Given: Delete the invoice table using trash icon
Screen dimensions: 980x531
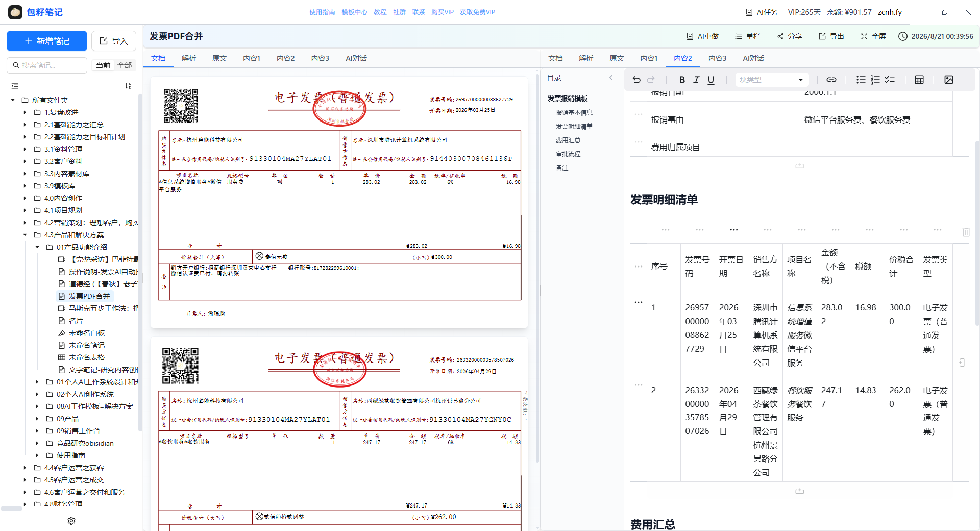Looking at the screenshot, I should point(966,232).
